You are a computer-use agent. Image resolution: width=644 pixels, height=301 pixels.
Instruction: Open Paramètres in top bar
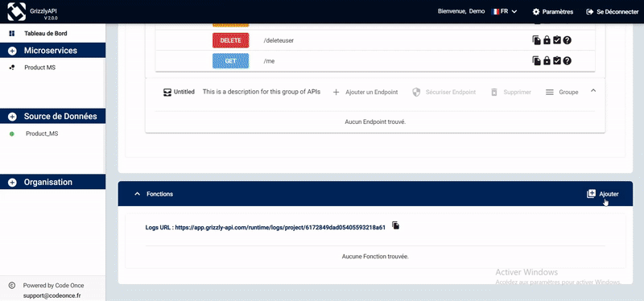click(553, 12)
